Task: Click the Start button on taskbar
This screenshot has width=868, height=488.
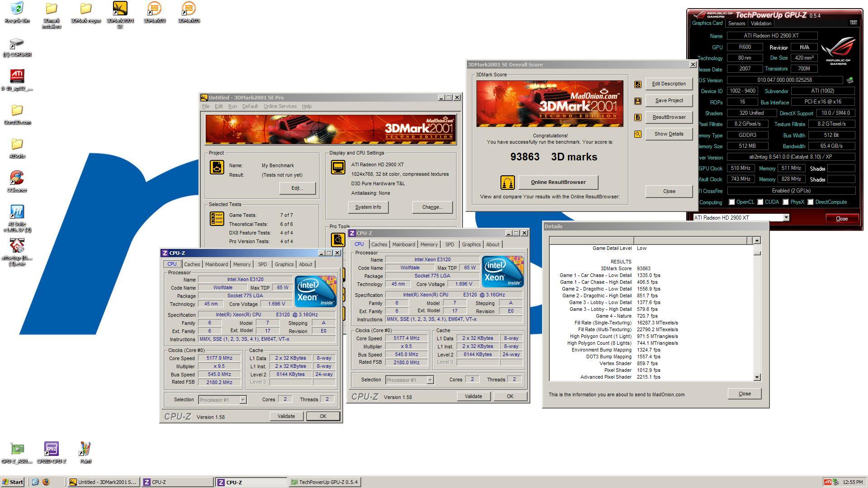Action: click(13, 482)
